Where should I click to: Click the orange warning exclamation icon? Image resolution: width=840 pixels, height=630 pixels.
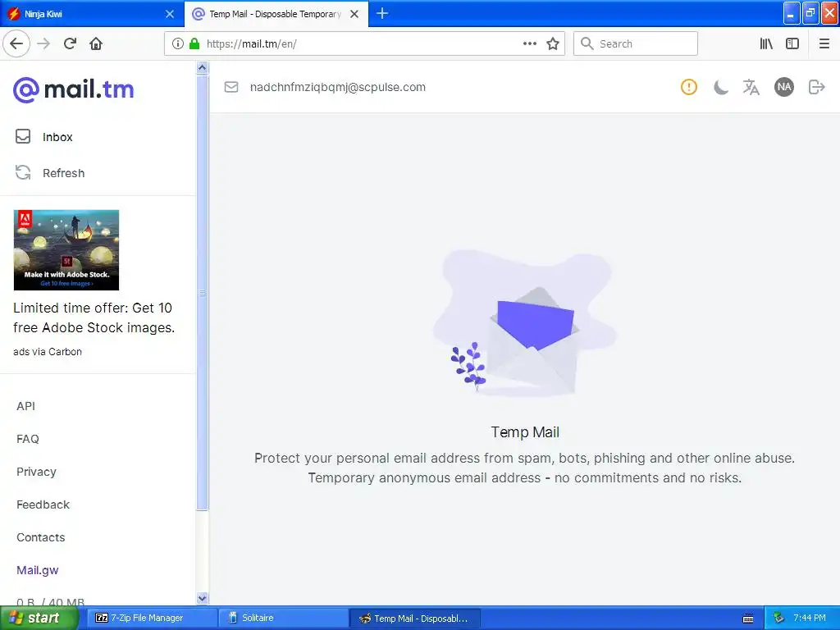click(689, 87)
